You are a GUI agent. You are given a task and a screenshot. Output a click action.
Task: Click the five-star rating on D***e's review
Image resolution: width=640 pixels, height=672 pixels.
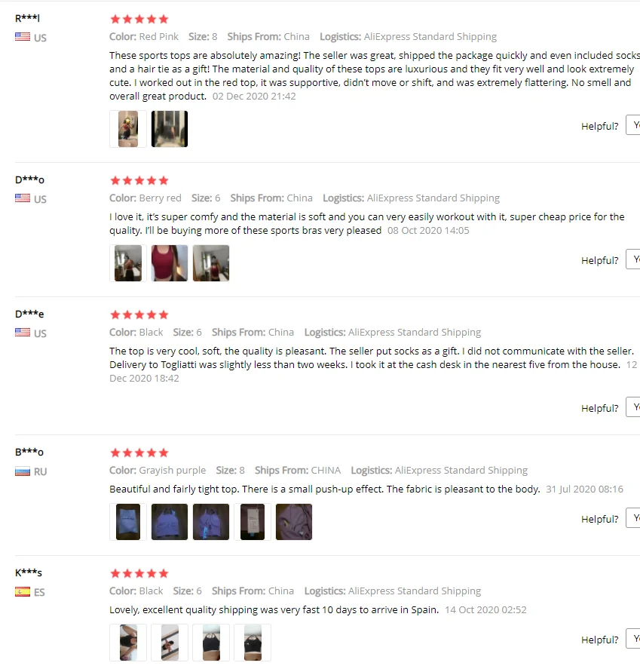click(x=139, y=315)
